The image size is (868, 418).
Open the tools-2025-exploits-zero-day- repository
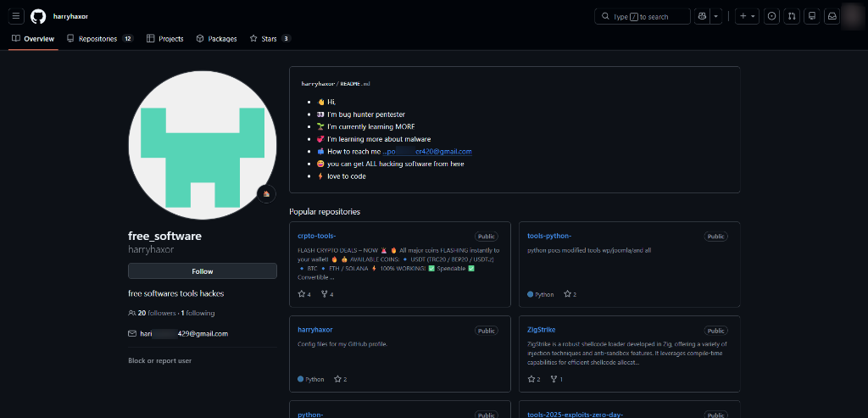(x=576, y=415)
